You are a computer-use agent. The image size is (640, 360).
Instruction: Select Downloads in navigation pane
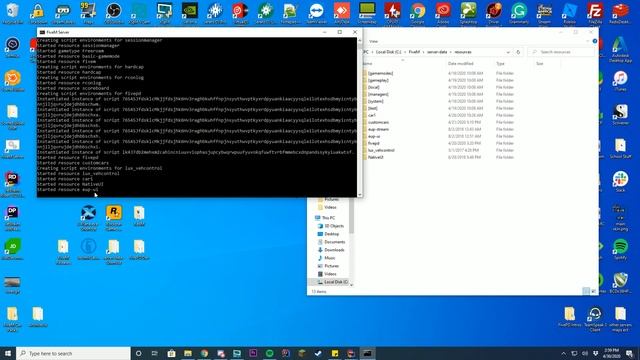point(334,250)
